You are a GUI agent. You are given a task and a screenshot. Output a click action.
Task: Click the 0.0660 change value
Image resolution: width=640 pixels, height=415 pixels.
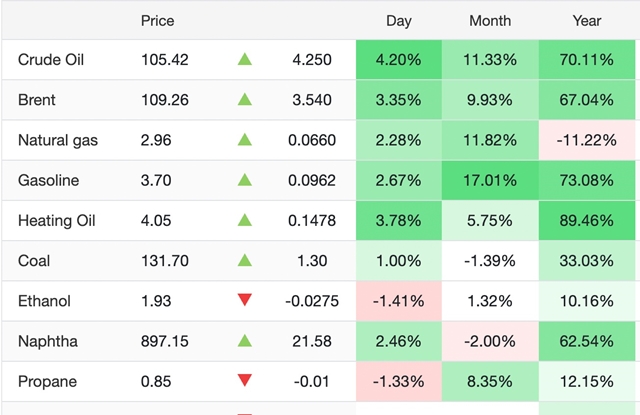click(x=312, y=140)
